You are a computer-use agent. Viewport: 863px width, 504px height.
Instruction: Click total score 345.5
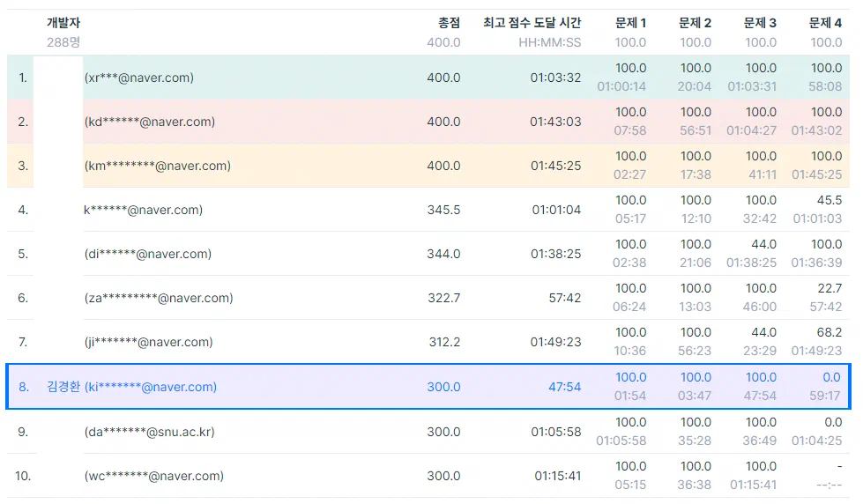(x=443, y=210)
